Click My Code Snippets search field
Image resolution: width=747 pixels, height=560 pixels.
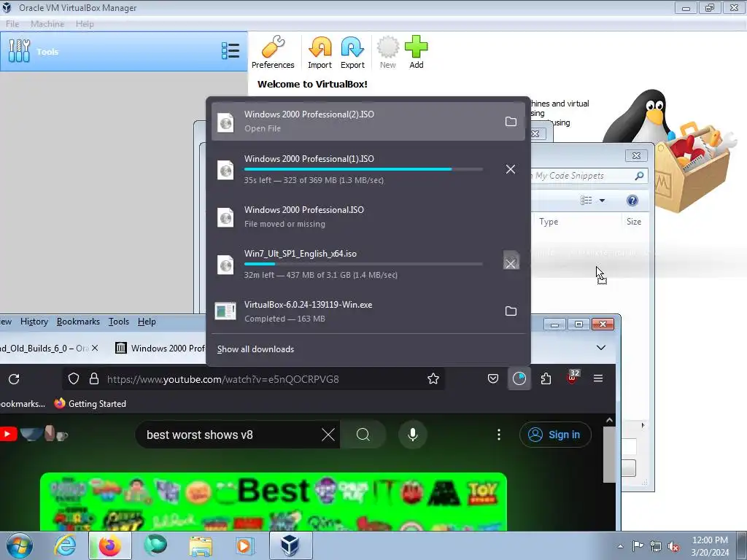click(589, 176)
